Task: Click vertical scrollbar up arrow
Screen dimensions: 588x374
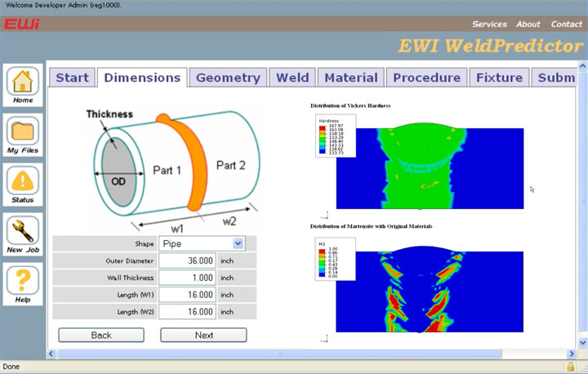Action: pyautogui.click(x=582, y=66)
